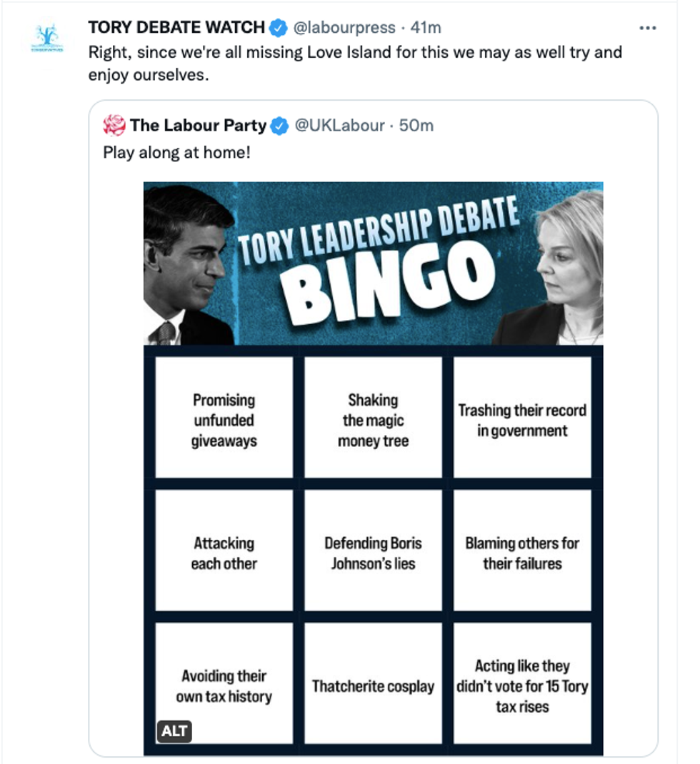Click the 'Play along at home!' quoted text

click(x=177, y=152)
